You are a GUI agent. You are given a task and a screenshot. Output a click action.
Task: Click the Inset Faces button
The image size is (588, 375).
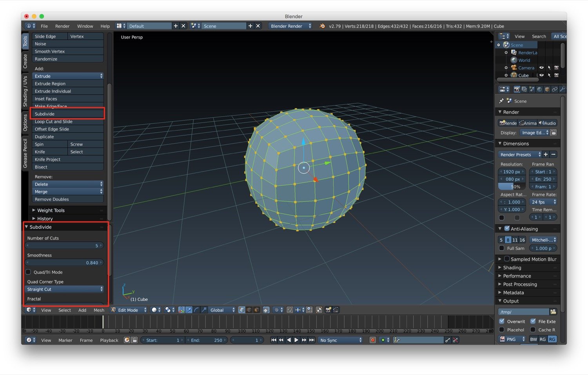point(68,99)
